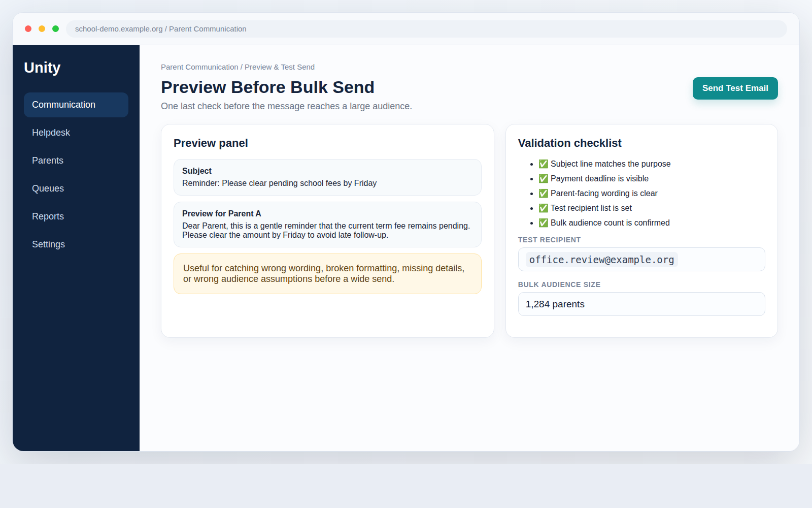Click the Unity logo title
812x508 pixels.
pos(42,68)
